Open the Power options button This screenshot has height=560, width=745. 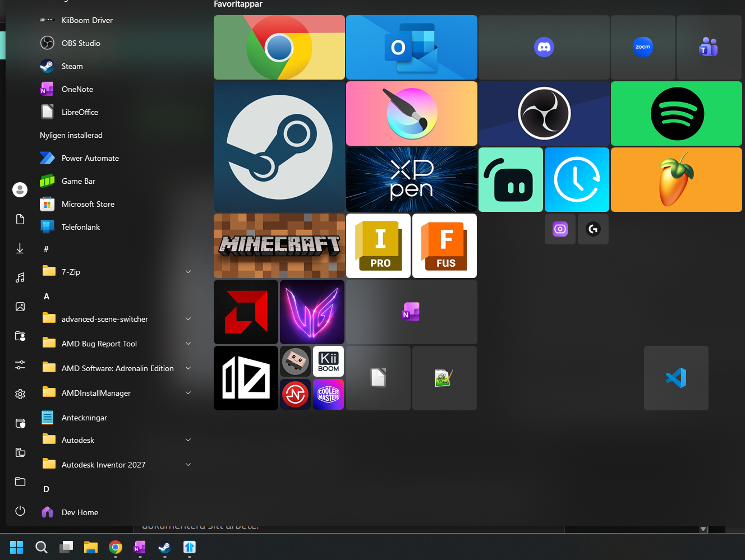point(20,511)
